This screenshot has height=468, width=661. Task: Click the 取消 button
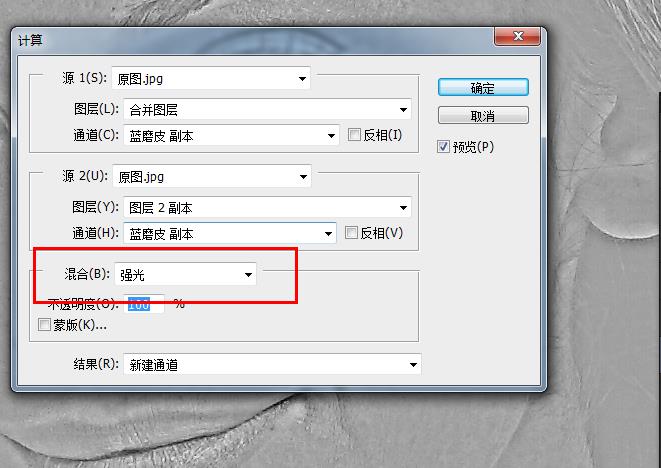point(483,115)
